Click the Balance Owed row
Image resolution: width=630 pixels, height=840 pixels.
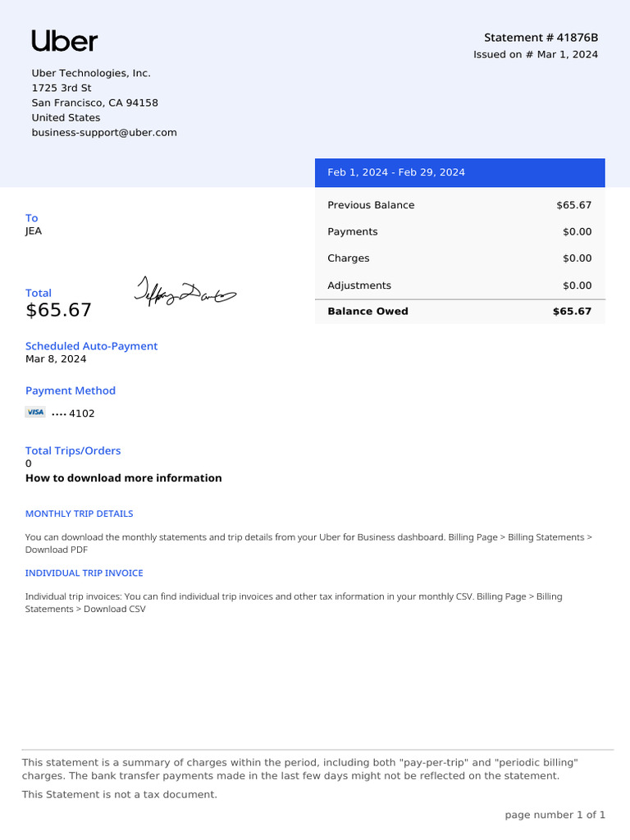coord(459,312)
